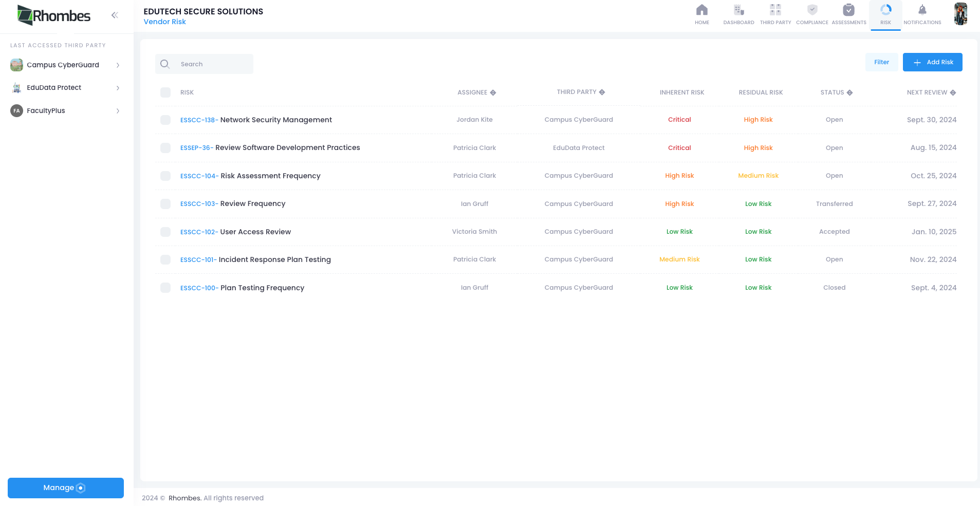This screenshot has height=506, width=980.
Task: Open the Filter options
Action: click(881, 62)
